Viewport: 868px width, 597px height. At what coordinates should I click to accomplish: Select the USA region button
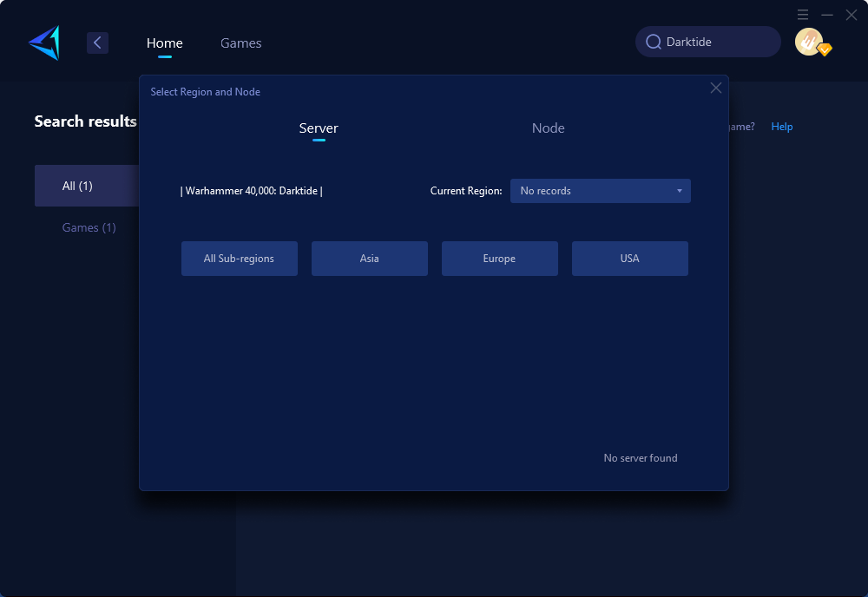(x=629, y=259)
